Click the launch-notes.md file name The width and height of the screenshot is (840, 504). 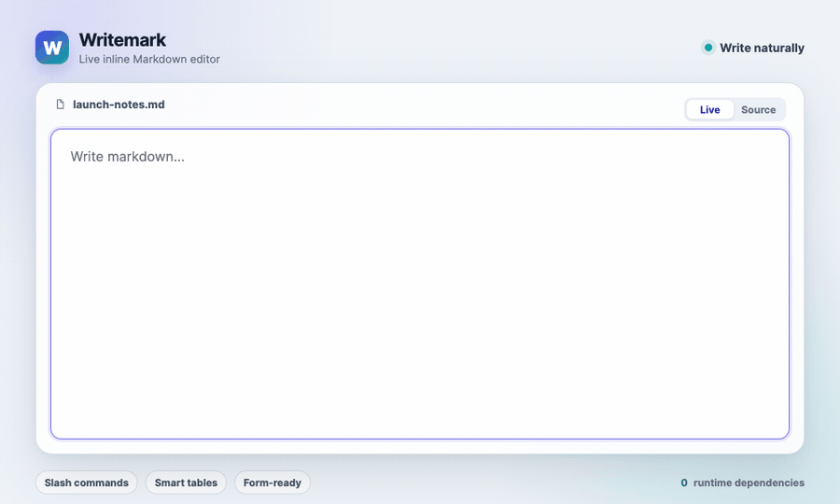point(119,105)
